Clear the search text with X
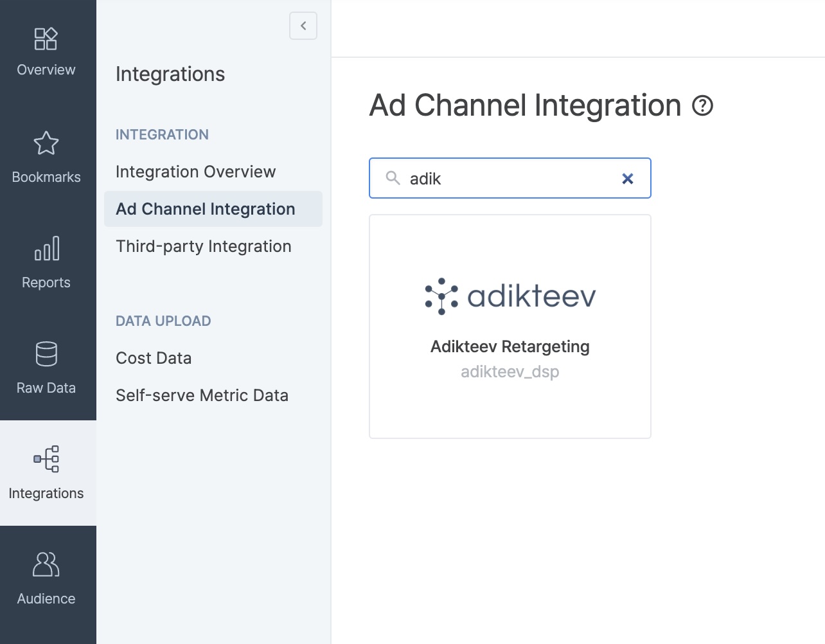 (x=628, y=179)
